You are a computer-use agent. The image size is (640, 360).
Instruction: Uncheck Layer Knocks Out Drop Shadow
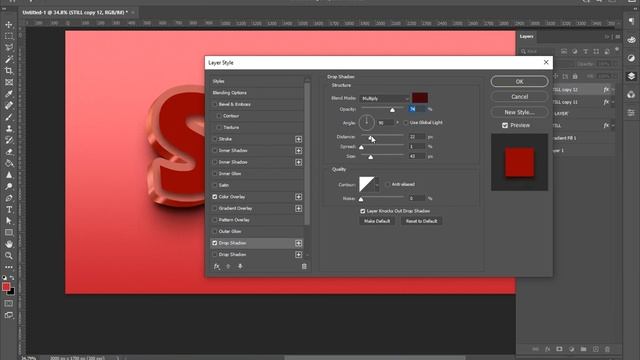(362, 211)
